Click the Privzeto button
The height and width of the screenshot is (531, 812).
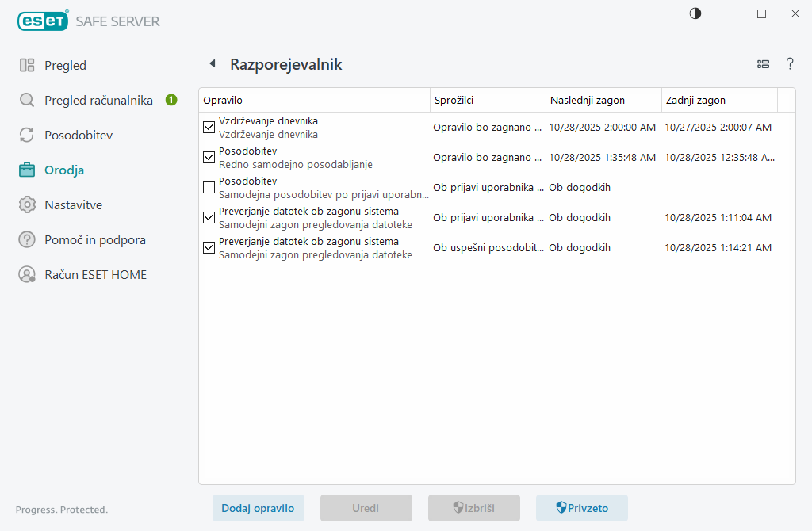pyautogui.click(x=581, y=508)
